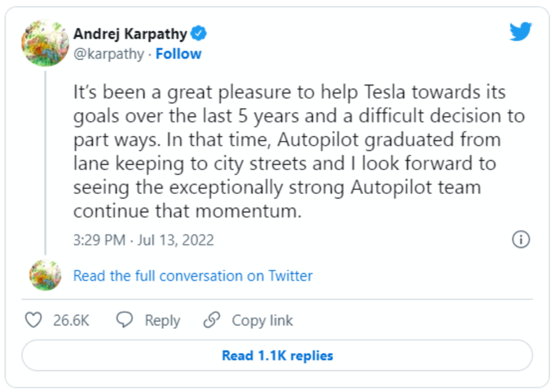Viewport: 555px width, 392px height.
Task: Read the full conversation on Twitter
Action: (x=193, y=276)
